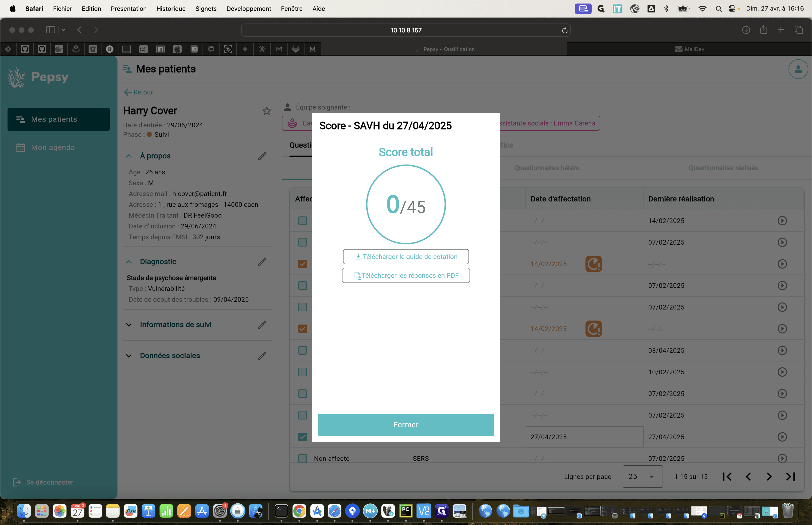Download the answers as PDF

[406, 275]
